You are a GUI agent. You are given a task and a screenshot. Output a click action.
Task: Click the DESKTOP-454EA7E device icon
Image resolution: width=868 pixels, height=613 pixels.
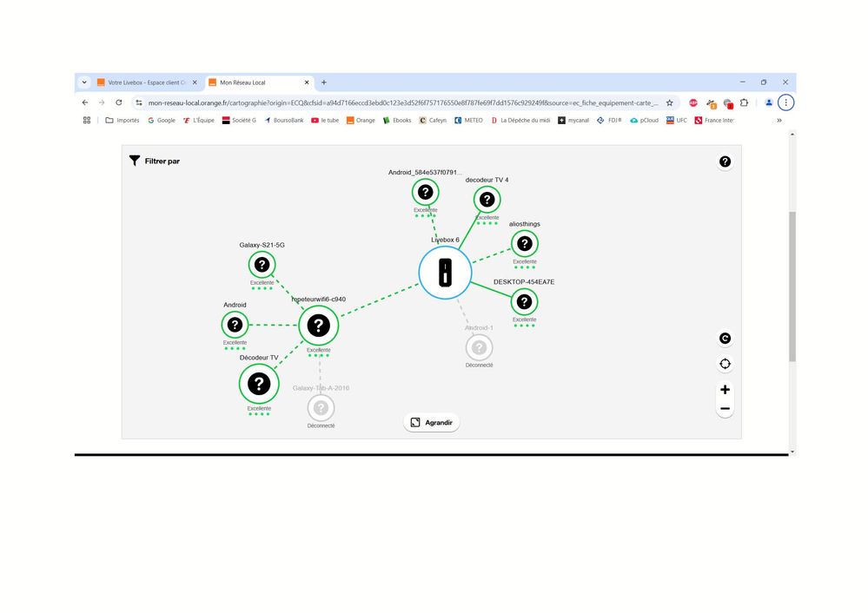[524, 302]
